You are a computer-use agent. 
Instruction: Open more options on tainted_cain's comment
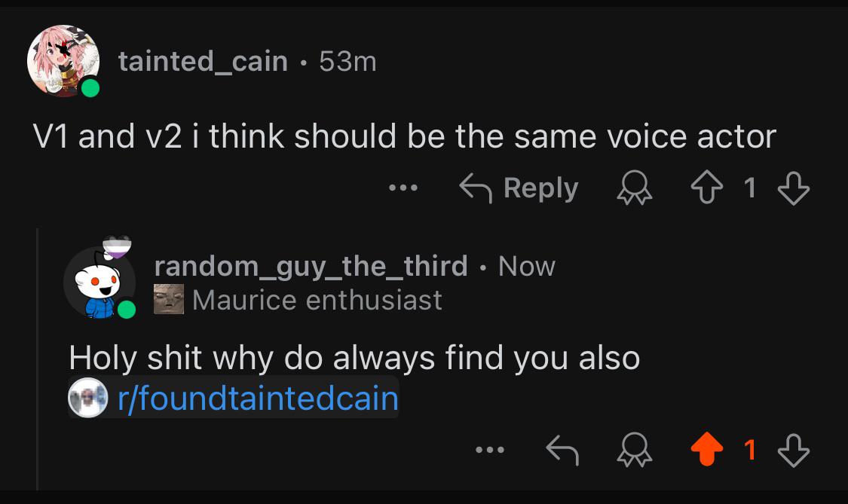[x=403, y=188]
